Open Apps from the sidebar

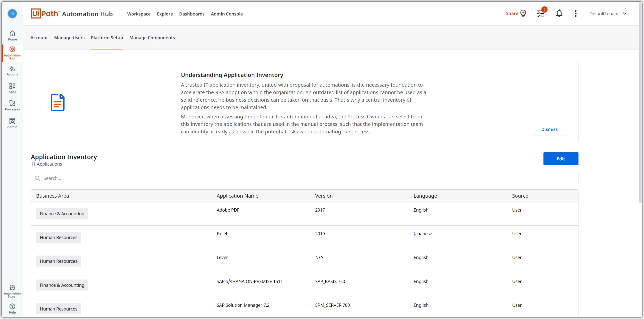(12, 88)
